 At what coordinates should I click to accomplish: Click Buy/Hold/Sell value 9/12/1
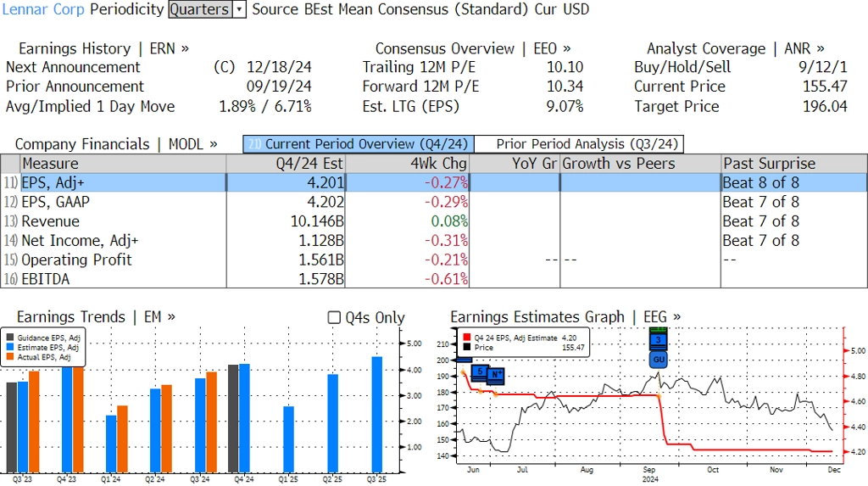click(x=822, y=67)
